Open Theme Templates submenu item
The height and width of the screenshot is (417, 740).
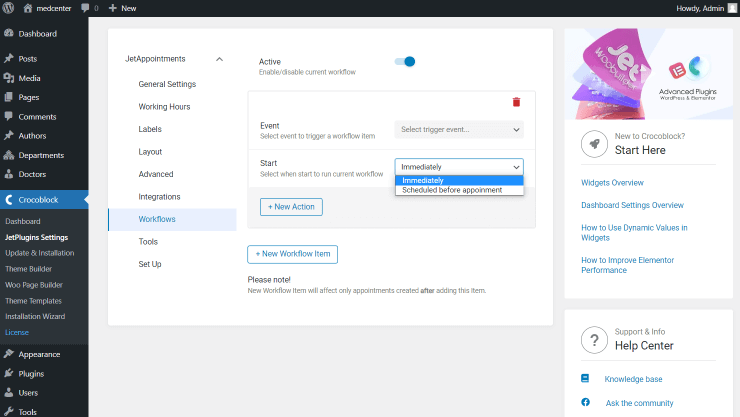point(34,301)
